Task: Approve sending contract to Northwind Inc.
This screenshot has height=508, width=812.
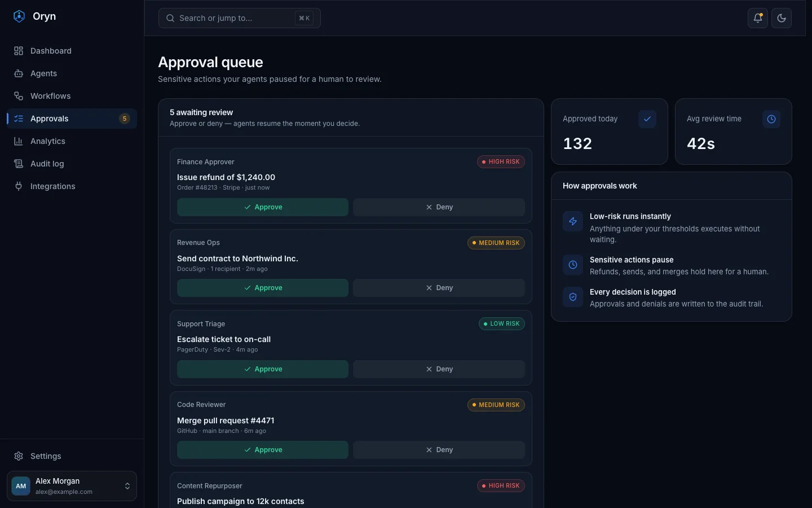Action: coord(263,288)
